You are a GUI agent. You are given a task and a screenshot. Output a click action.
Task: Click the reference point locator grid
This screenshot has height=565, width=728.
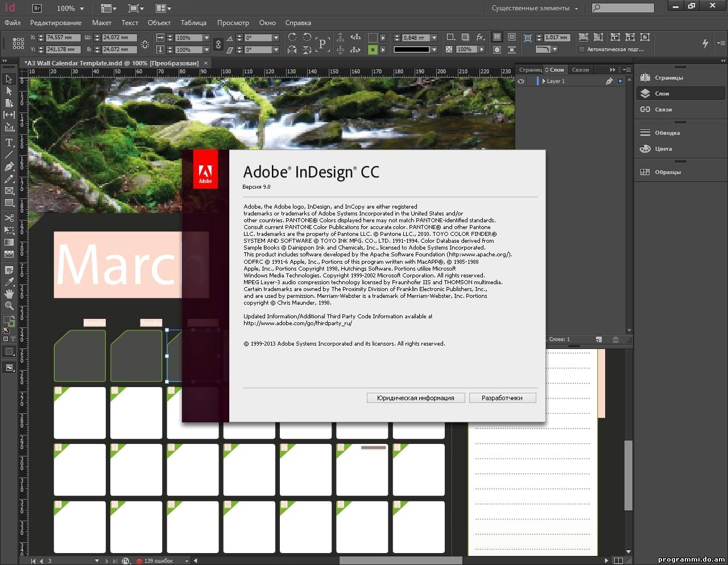pos(18,43)
